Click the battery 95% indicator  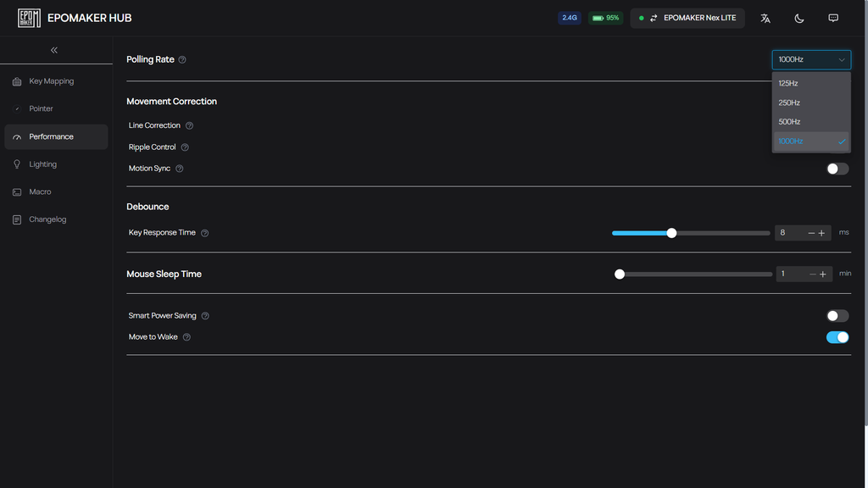pyautogui.click(x=605, y=18)
